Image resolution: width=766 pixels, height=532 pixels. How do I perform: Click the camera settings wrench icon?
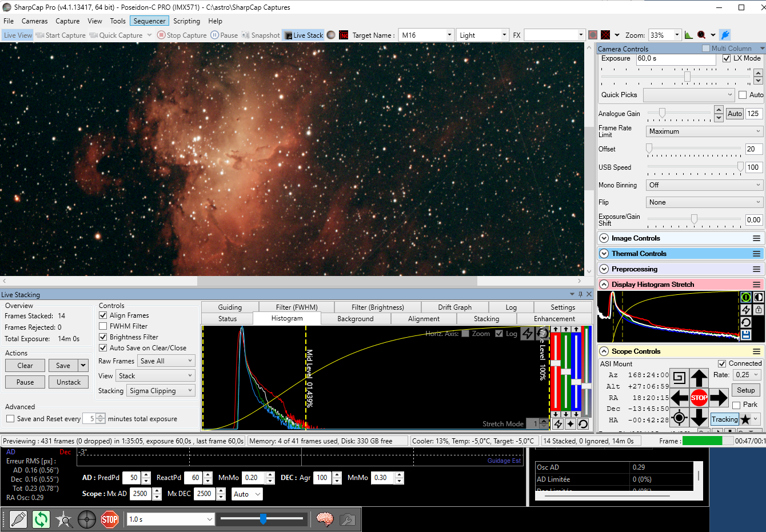coord(347,519)
